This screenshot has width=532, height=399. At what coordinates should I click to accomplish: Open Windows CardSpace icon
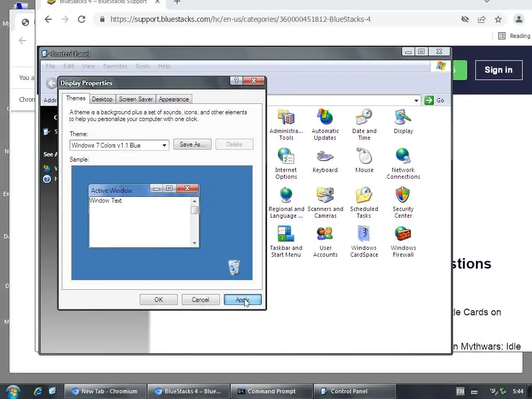pos(364,242)
